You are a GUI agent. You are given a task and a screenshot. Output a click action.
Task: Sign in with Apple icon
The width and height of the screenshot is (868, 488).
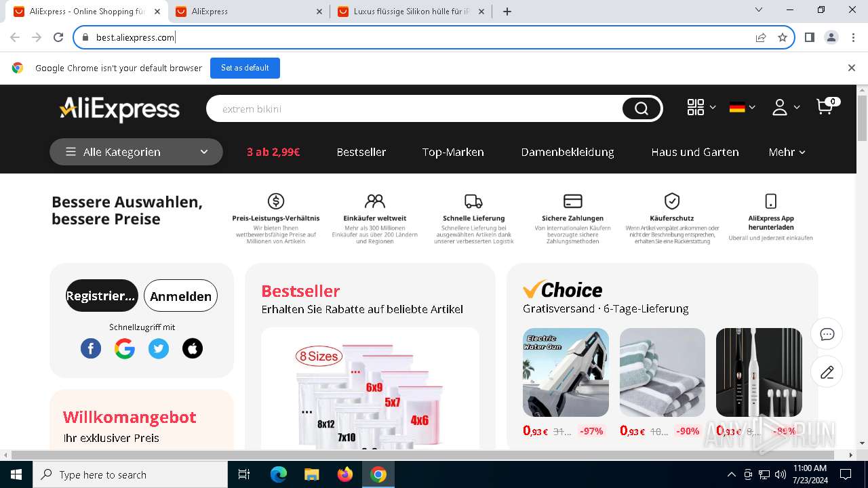coord(193,348)
